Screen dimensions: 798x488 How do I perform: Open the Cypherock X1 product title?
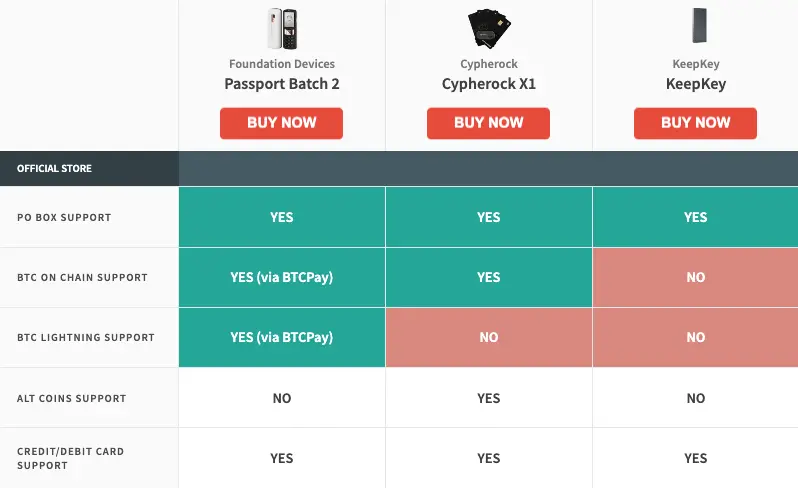click(x=489, y=84)
